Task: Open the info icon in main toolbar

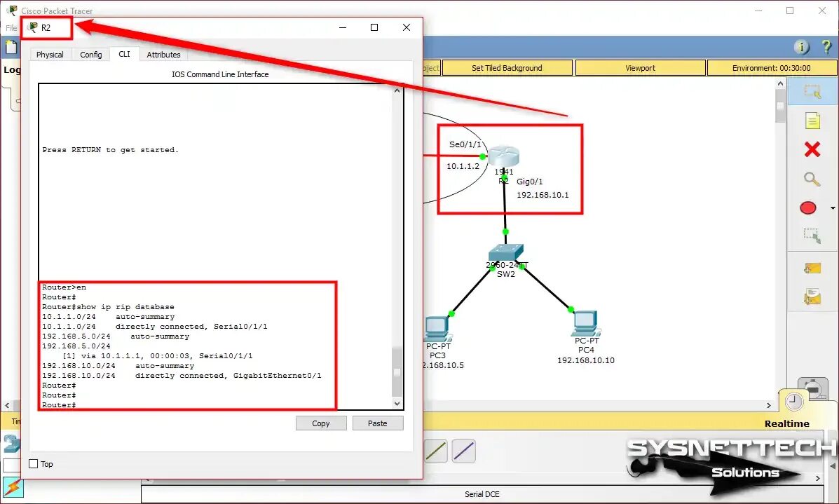Action: coord(802,47)
